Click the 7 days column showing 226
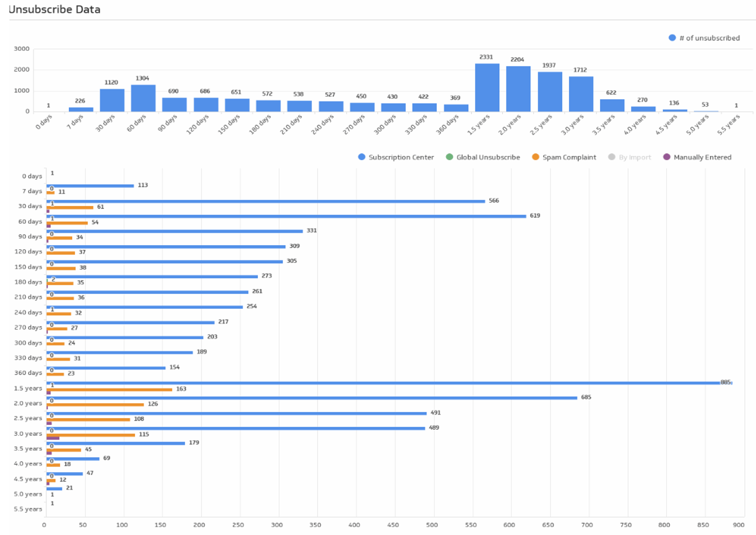Viewport: 756px width, 535px height. pos(81,109)
